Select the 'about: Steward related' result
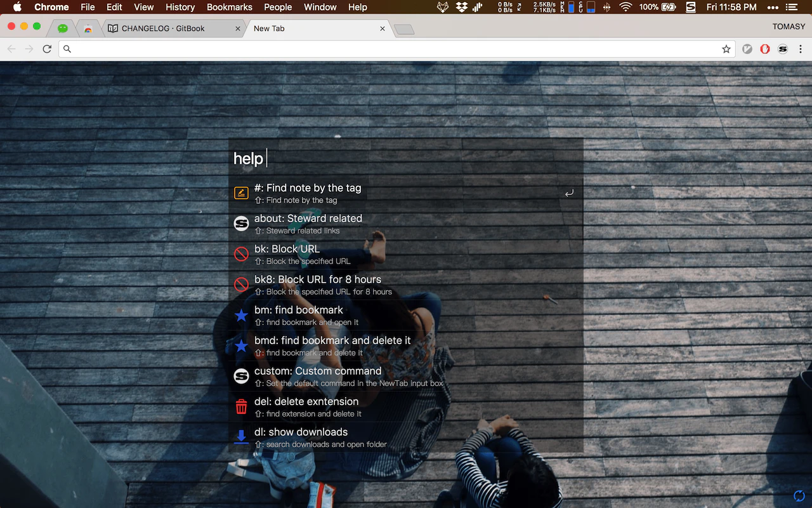The height and width of the screenshot is (508, 812). [406, 224]
